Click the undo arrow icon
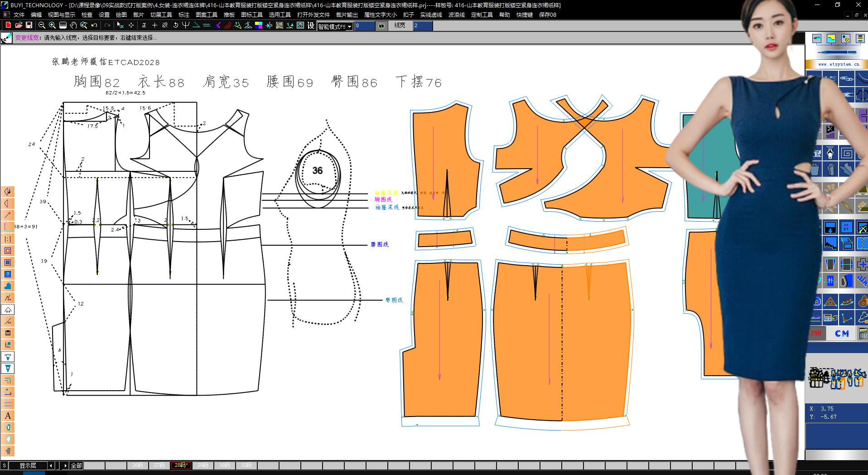 (94, 25)
